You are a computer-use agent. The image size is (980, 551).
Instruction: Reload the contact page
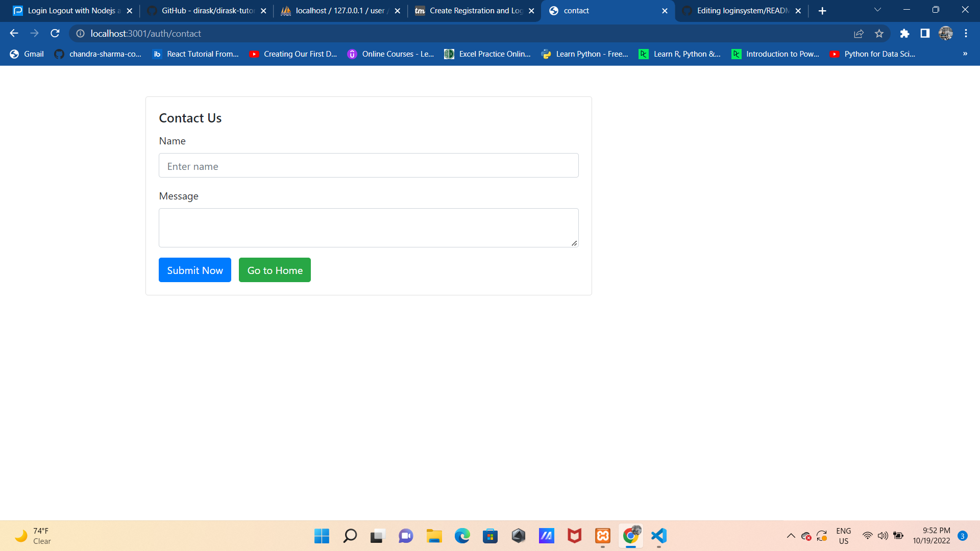point(55,33)
